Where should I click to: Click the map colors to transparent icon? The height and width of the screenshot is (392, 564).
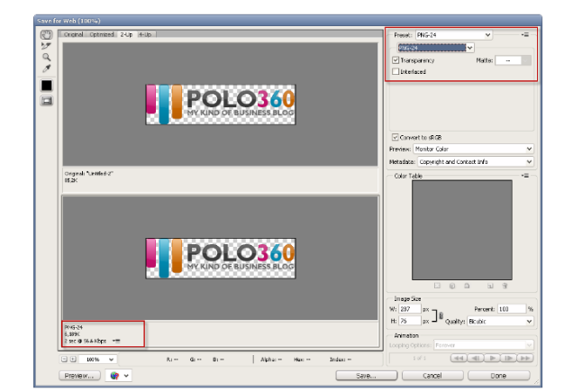click(x=437, y=286)
